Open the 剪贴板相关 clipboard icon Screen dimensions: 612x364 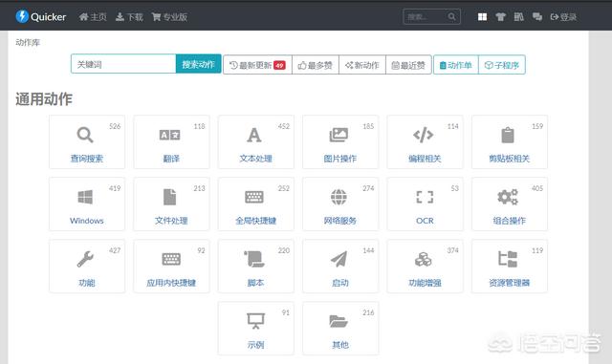coord(508,135)
